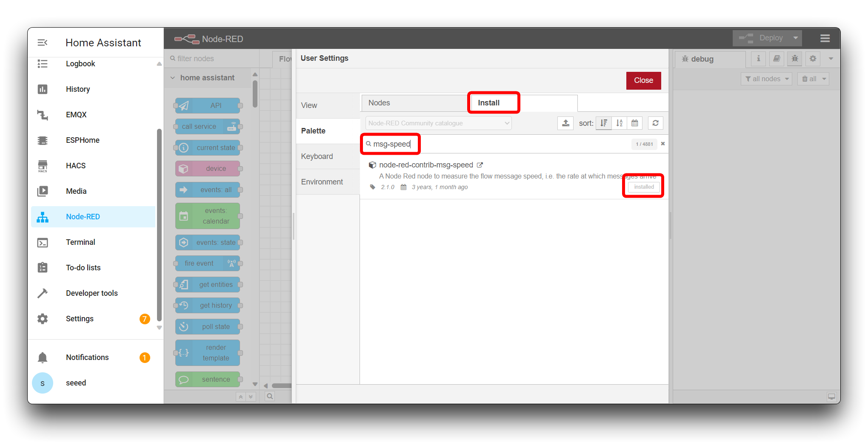This screenshot has width=868, height=445.
Task: Select the events: calendar node
Action: pos(208,216)
